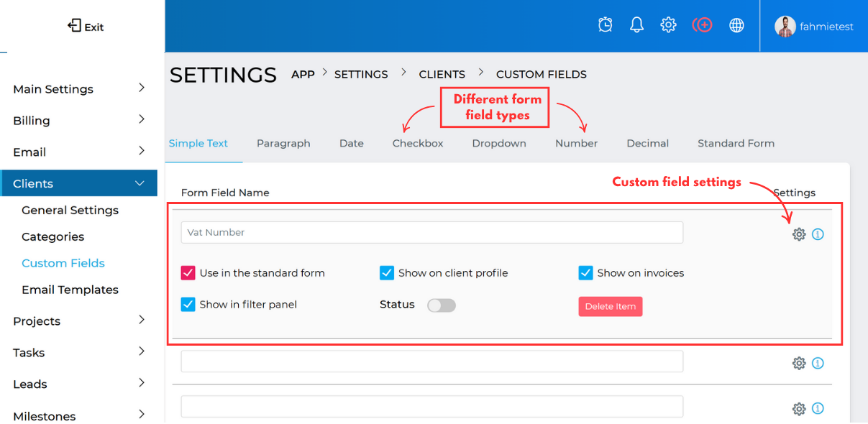Open Email Templates under Clients
Screen dimensions: 868x424
tap(70, 290)
